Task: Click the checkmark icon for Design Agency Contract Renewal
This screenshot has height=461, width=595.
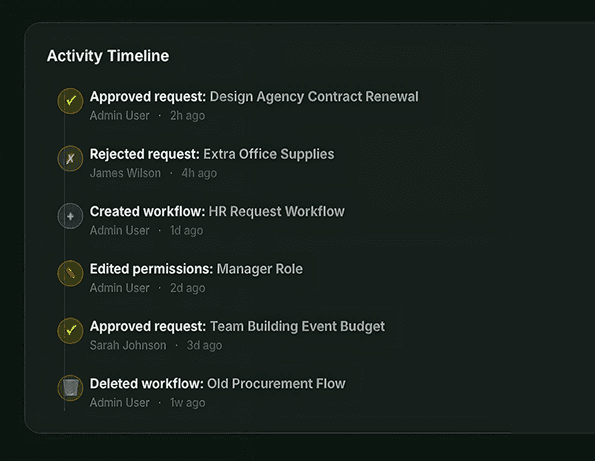Action: coord(70,101)
